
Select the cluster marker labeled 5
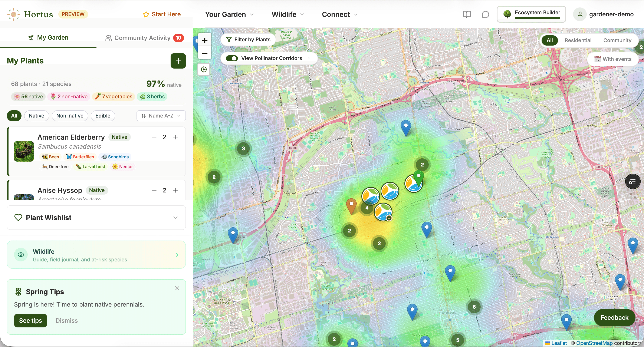[457, 340]
